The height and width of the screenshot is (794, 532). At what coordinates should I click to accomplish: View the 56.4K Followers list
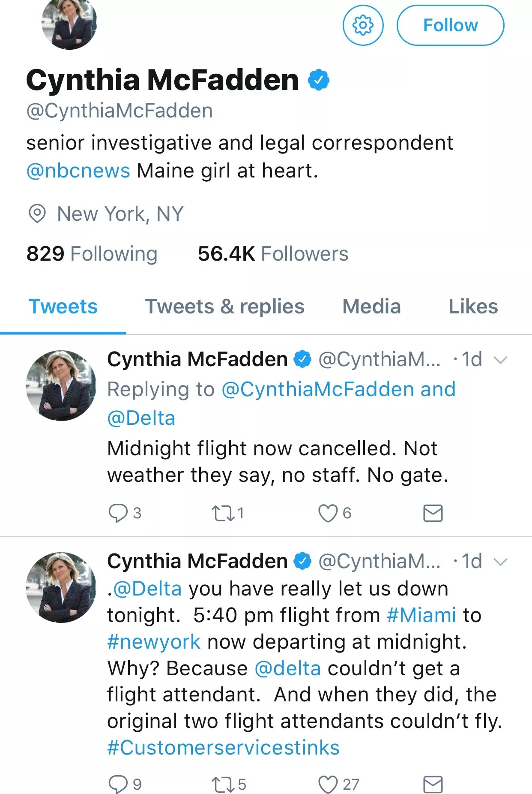pos(273,254)
